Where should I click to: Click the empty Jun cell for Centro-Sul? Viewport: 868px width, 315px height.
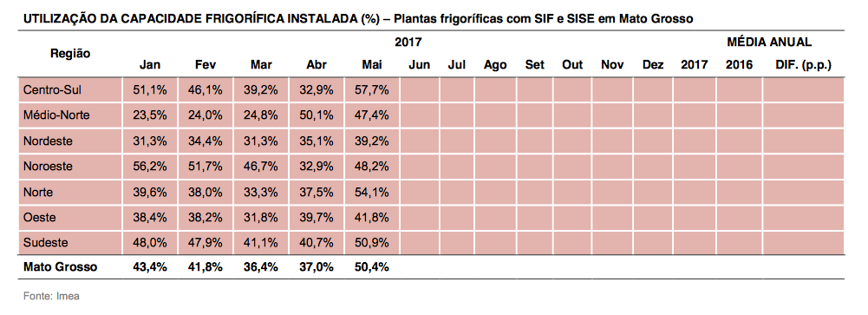click(x=420, y=90)
